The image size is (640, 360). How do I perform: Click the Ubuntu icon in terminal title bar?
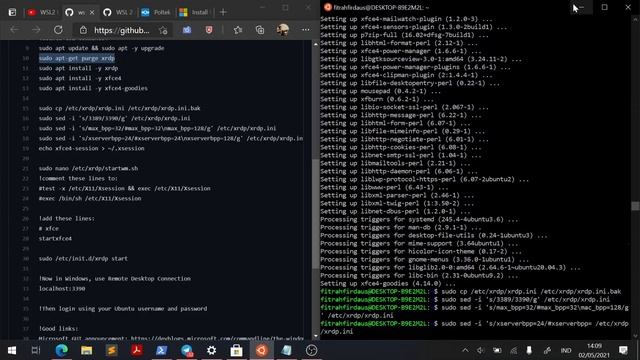327,7
